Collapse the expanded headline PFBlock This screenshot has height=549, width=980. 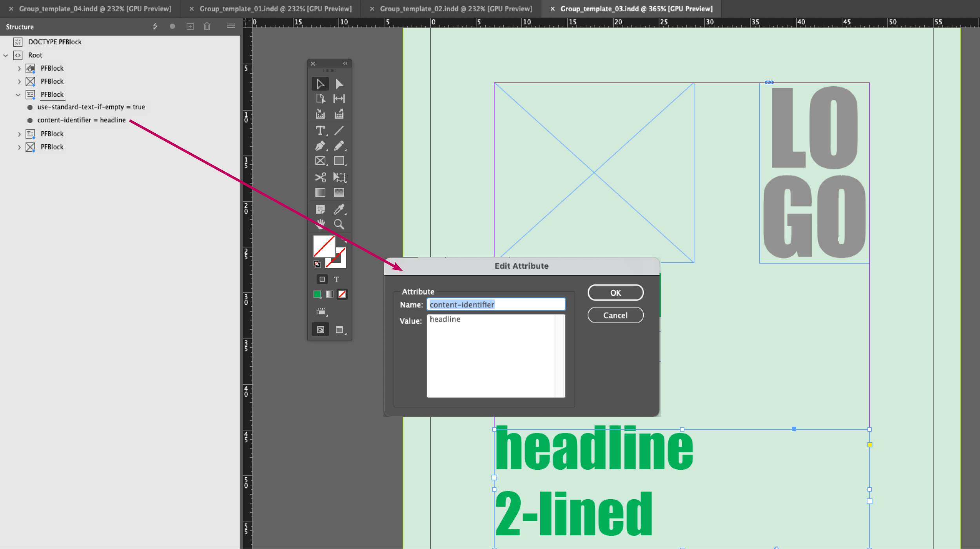click(x=18, y=95)
